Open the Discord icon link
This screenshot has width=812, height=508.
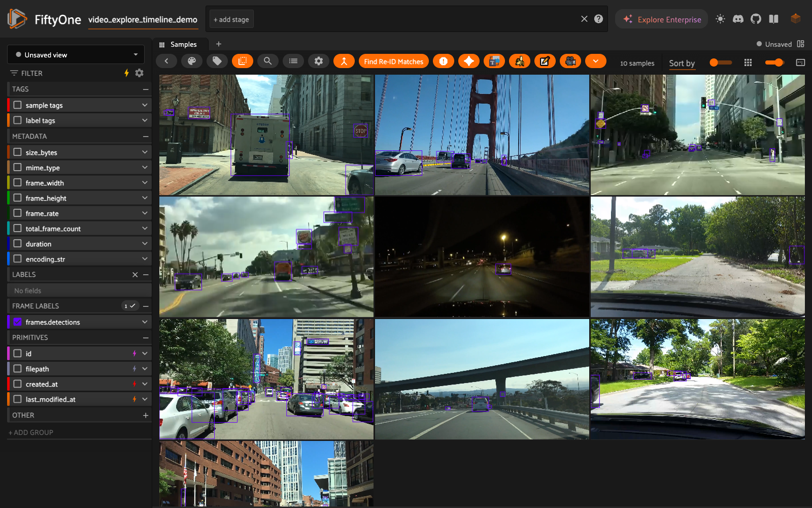(x=738, y=19)
